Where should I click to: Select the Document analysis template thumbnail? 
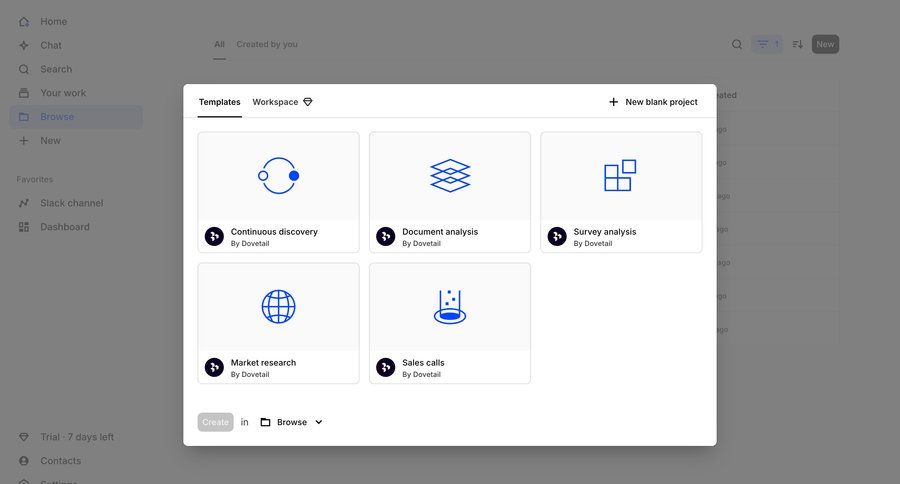(x=450, y=176)
